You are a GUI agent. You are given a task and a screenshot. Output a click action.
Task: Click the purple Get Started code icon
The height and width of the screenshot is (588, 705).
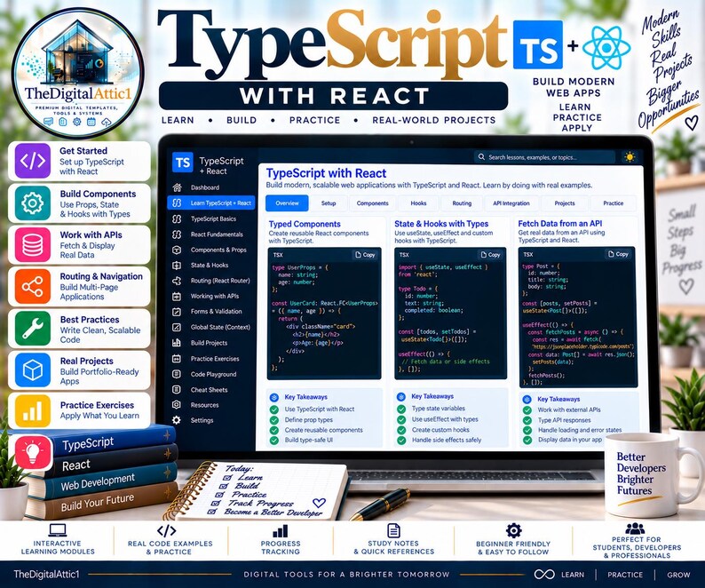tap(32, 161)
